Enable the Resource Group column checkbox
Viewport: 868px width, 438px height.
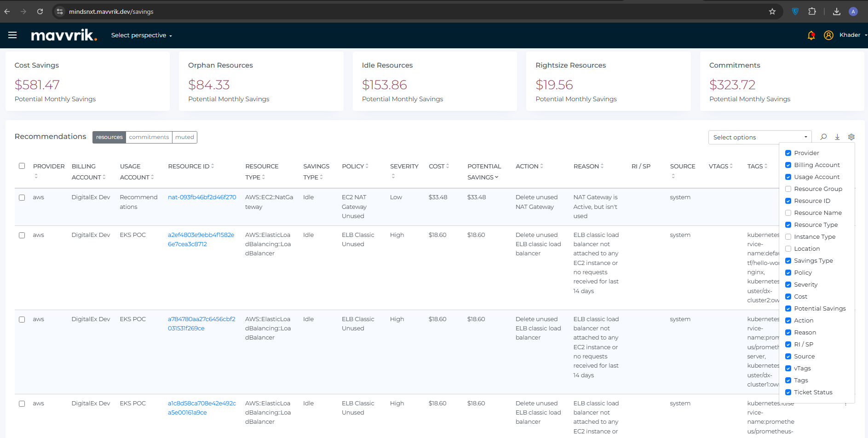[788, 189]
